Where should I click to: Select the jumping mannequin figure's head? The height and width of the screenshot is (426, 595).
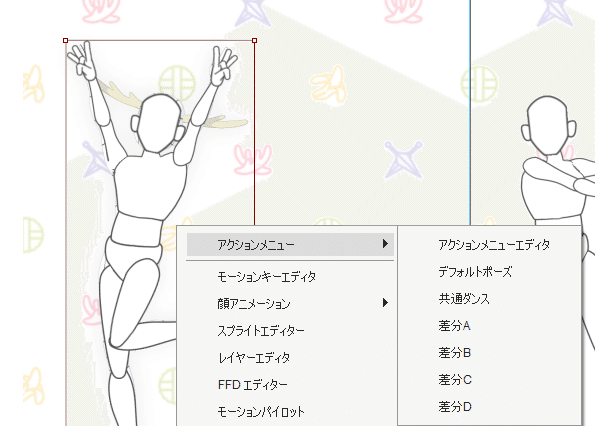tap(159, 123)
